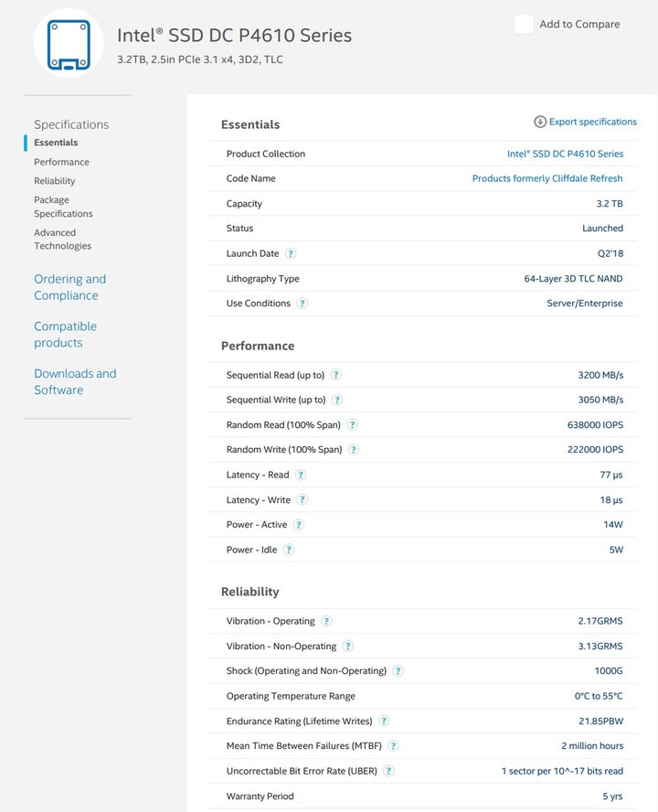The image size is (658, 812).
Task: Open Ordering and Compliance
Action: 69,287
